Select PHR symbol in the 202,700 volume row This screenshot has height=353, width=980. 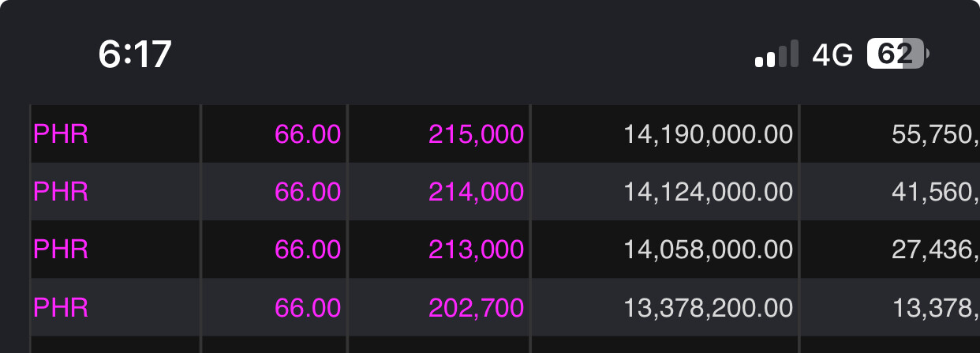[x=61, y=307]
